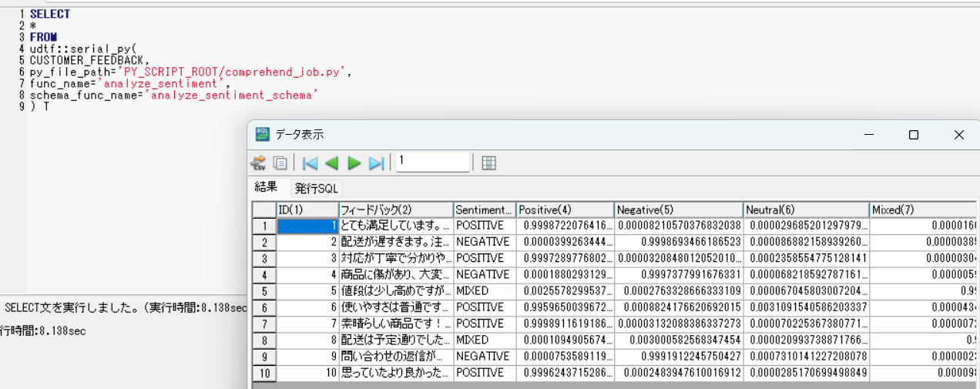The image size is (980, 389).
Task: Click the Positive(4) column header
Action: pyautogui.click(x=565, y=210)
